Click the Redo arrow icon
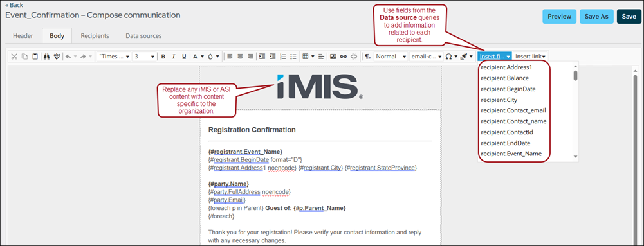This screenshot has width=644, height=246. (83, 57)
